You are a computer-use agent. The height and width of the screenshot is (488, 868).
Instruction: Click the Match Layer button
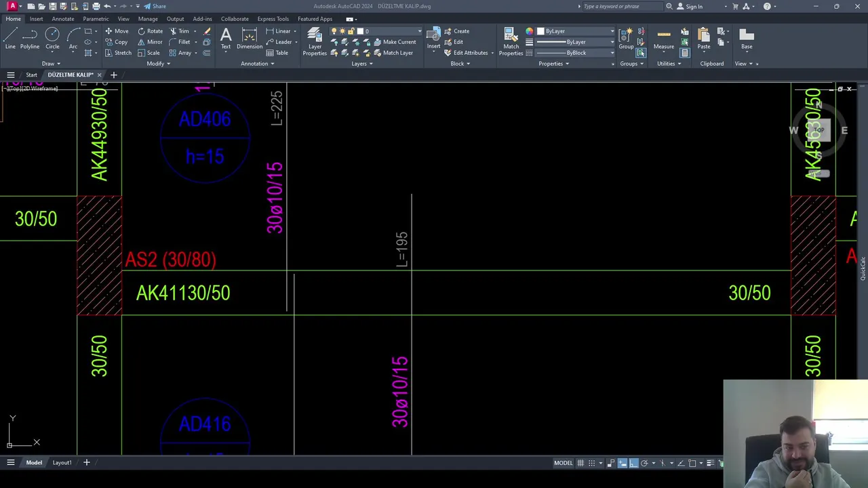point(393,53)
